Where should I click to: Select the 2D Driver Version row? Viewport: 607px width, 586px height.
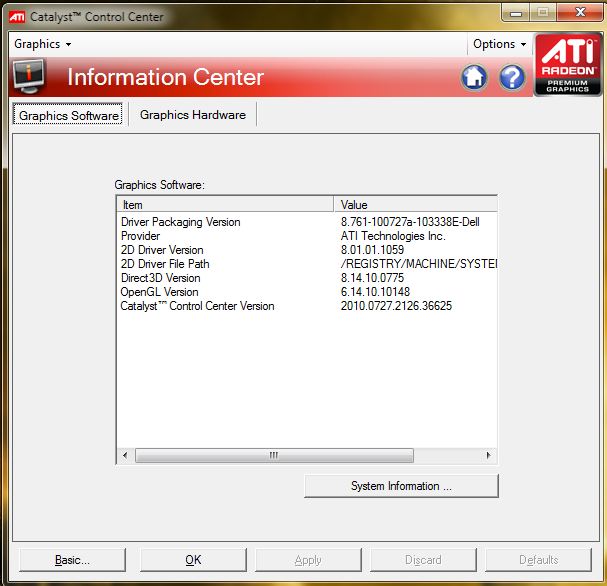pos(307,250)
